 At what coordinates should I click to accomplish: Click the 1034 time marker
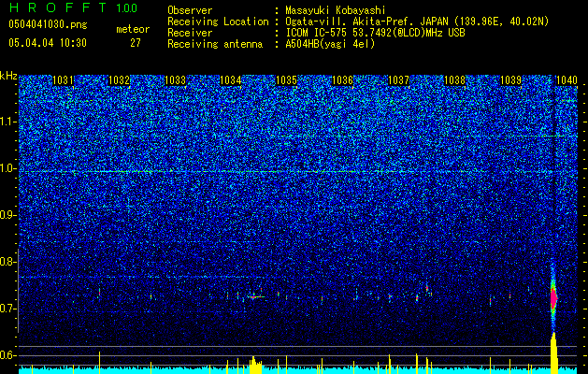pos(231,79)
